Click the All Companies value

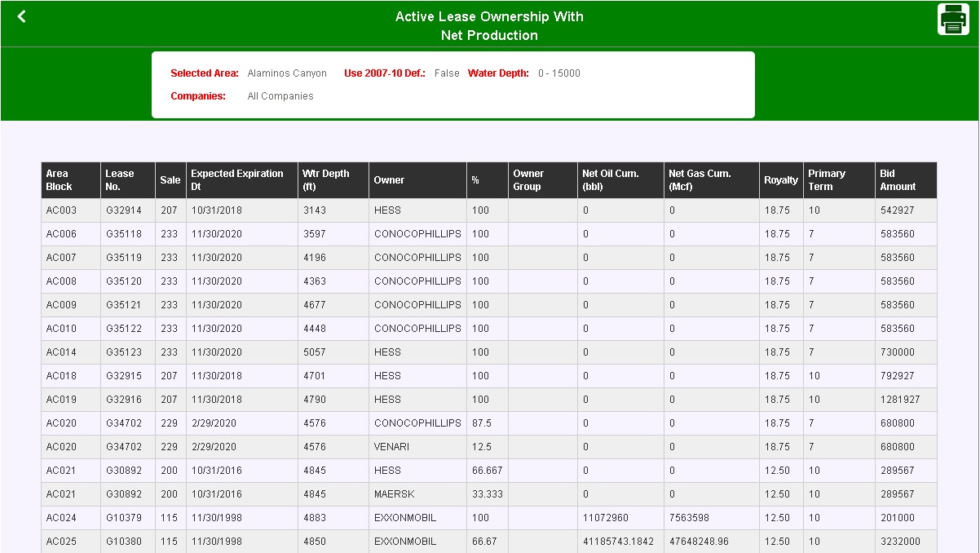(280, 96)
